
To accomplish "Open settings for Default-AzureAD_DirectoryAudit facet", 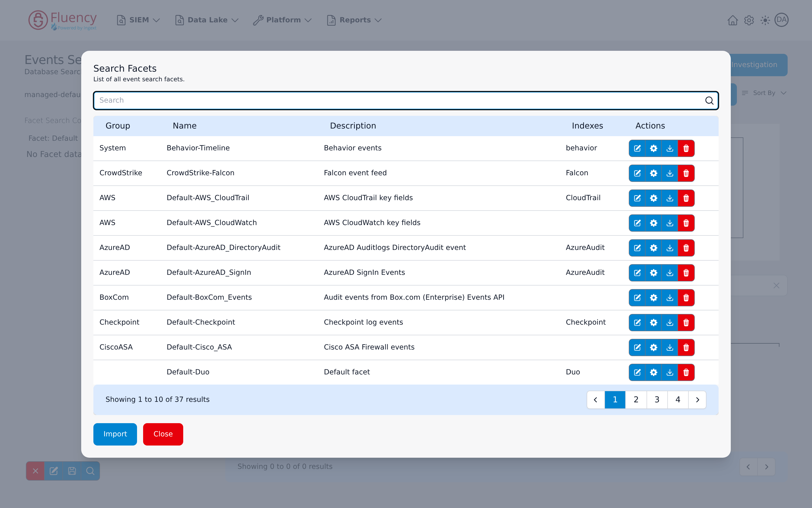I will click(653, 248).
